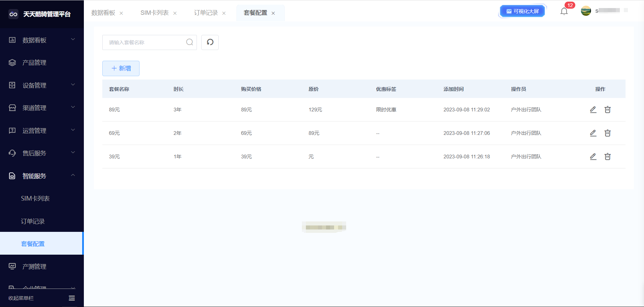The image size is (644, 307).
Task: Click the magnifier search icon
Action: pos(190,42)
